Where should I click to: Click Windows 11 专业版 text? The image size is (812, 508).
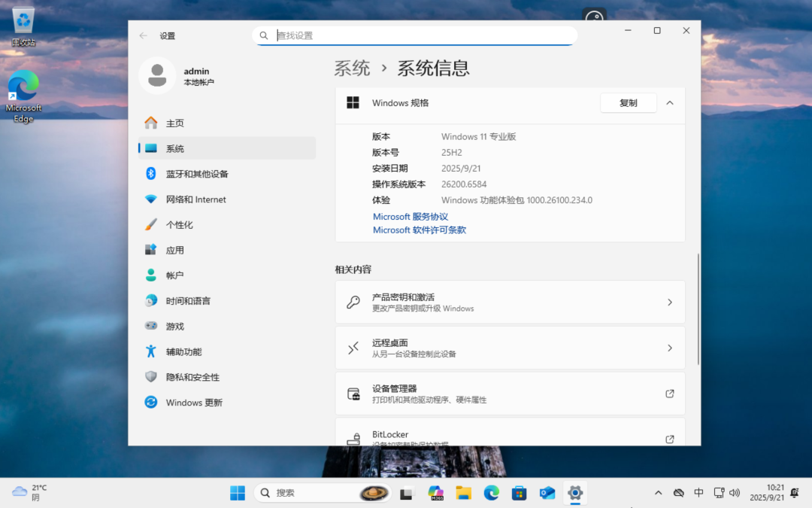click(478, 137)
